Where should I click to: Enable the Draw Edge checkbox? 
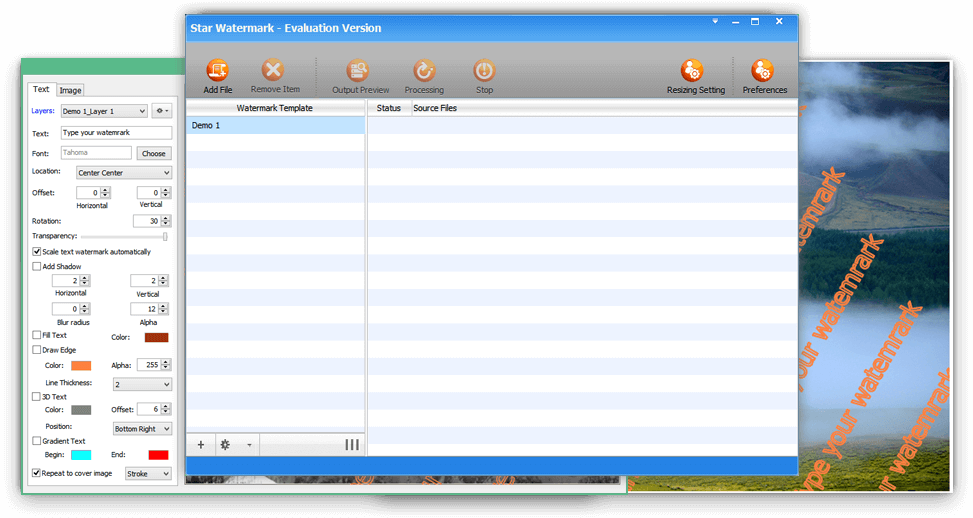click(x=37, y=350)
